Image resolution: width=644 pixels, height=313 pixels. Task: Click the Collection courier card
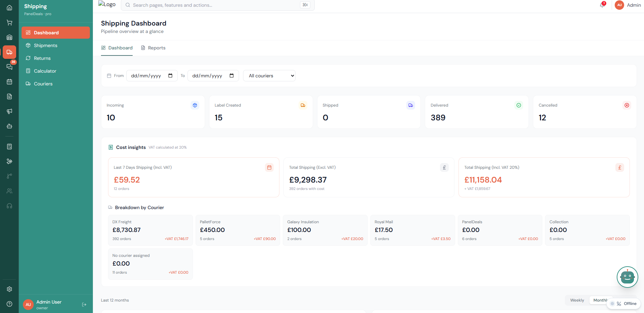[x=587, y=230]
